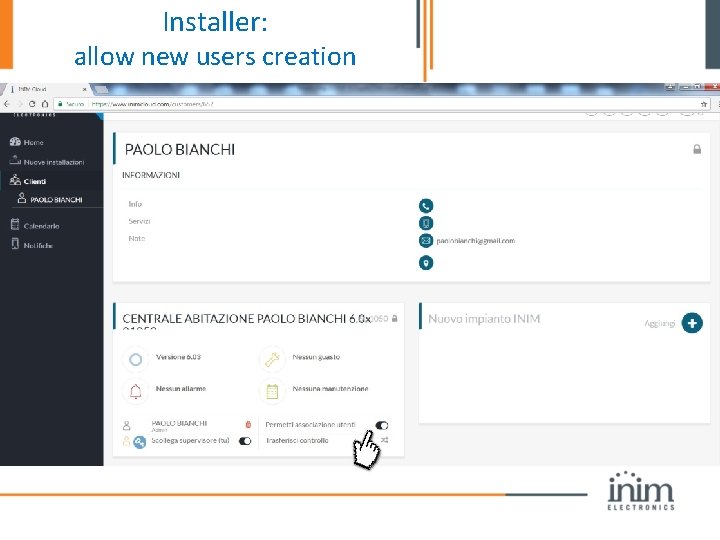Select PAOLO BIANCHI sidebar sub-item

coord(50,199)
